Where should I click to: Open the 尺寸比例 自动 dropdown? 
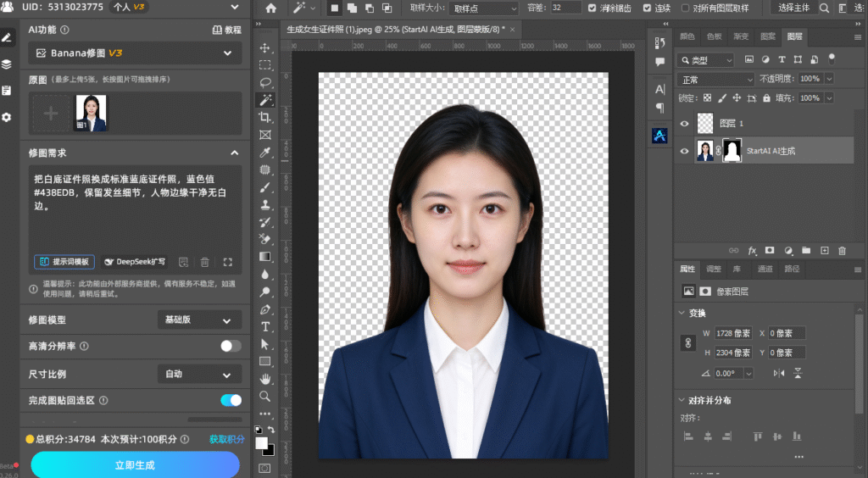(x=199, y=374)
